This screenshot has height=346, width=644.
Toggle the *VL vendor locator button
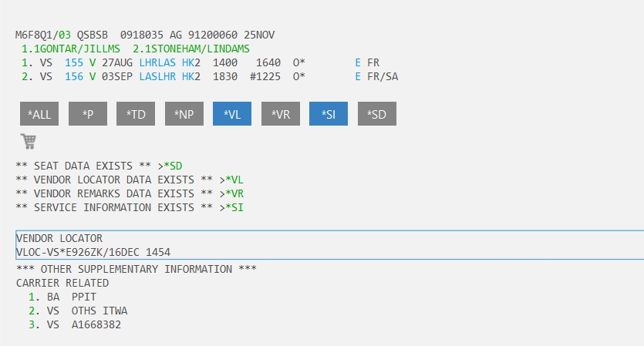coord(232,114)
